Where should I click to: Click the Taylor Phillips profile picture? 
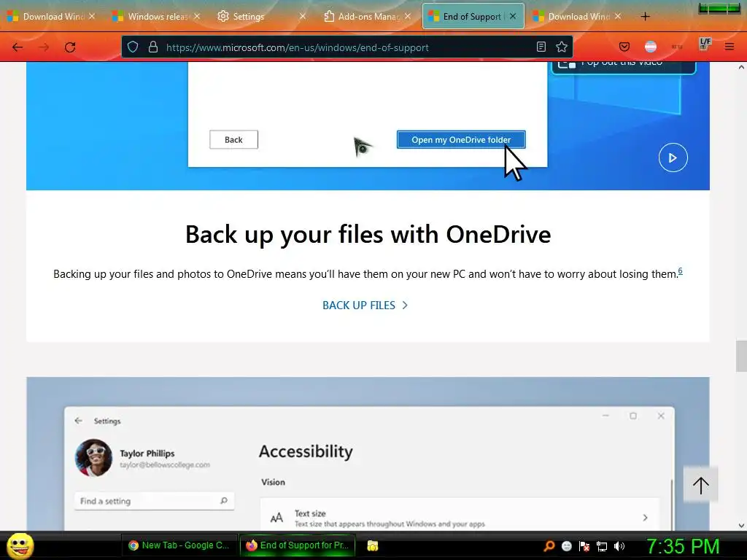point(93,458)
